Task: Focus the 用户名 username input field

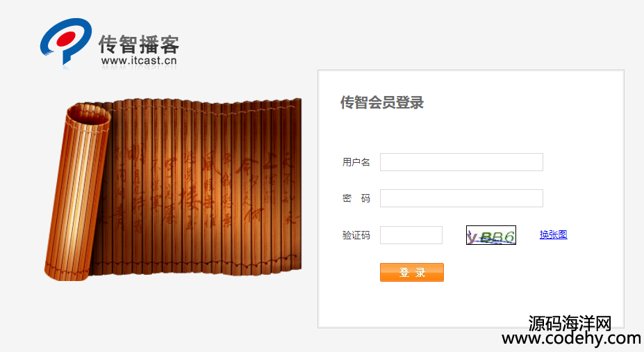Action: tap(461, 162)
